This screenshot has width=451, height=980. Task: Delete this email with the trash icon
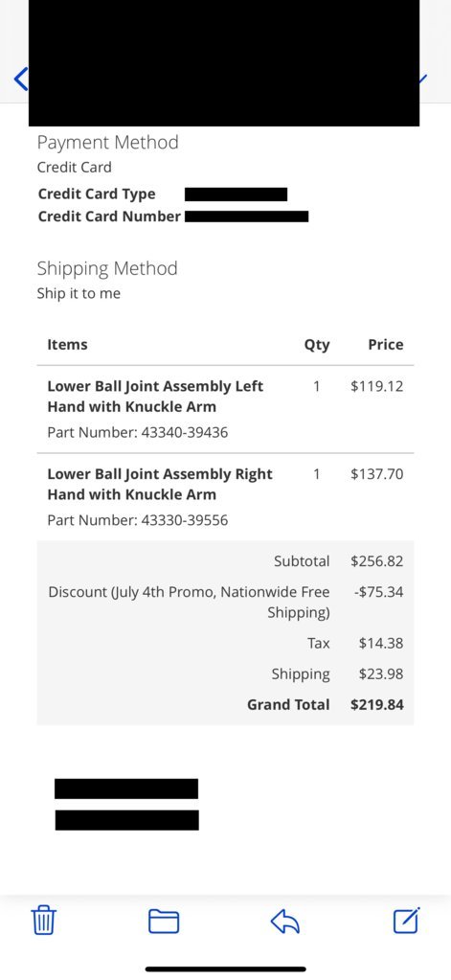(x=44, y=921)
